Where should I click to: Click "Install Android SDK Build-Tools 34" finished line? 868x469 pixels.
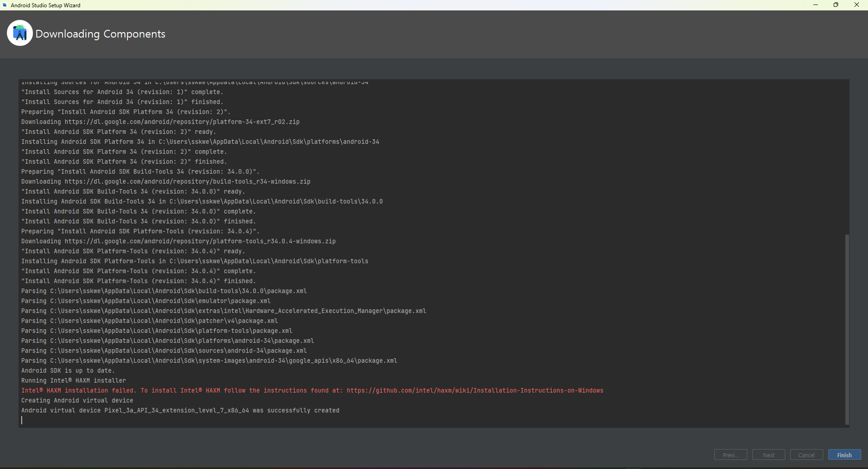coord(139,221)
